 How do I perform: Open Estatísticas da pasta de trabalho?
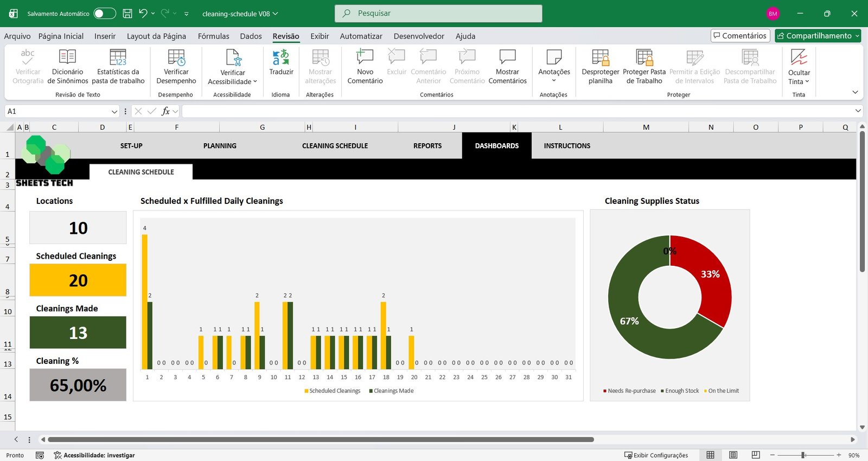118,57
